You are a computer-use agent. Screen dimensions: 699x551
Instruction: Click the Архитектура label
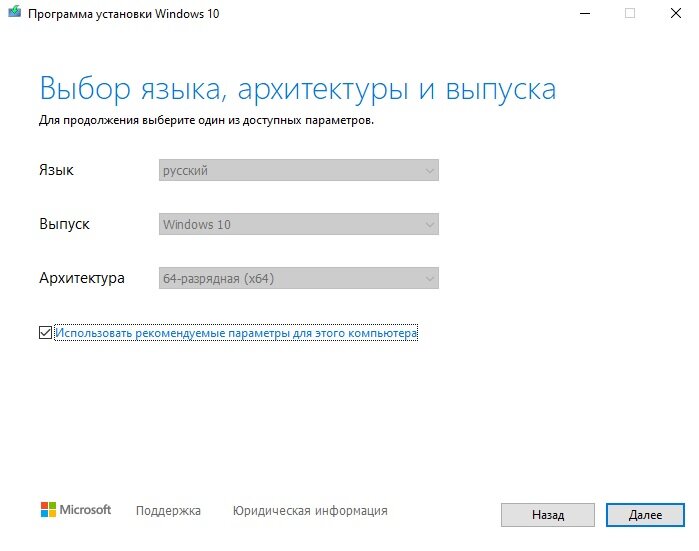tap(82, 278)
